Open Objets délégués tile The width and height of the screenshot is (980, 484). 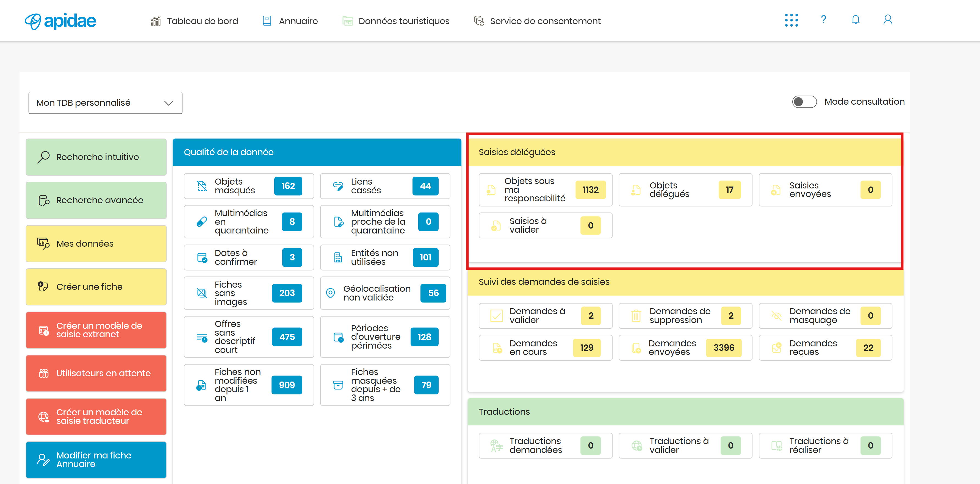[x=686, y=190]
